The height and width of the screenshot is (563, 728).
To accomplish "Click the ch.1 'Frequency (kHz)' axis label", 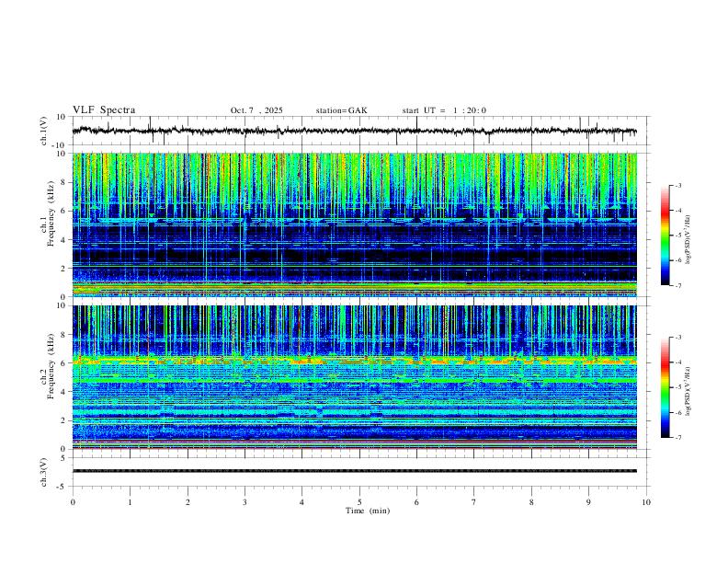I will click(x=51, y=214).
